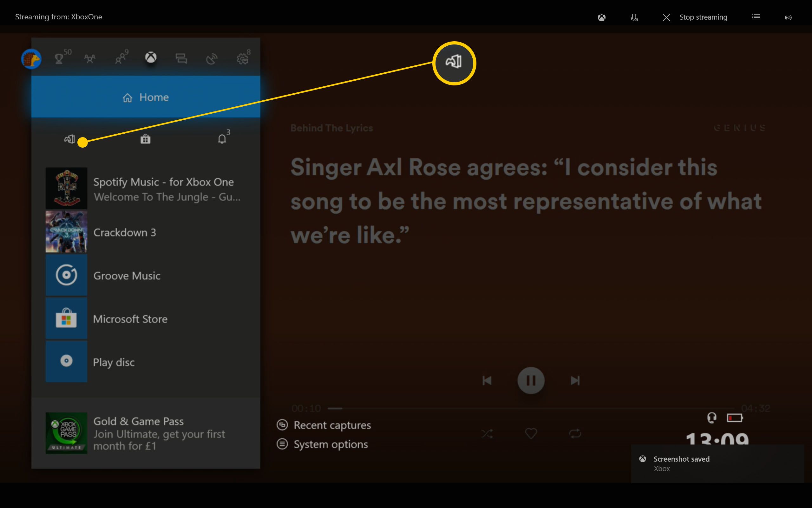Screen dimensions: 812x508
Task: Skip to previous track
Action: pos(487,381)
